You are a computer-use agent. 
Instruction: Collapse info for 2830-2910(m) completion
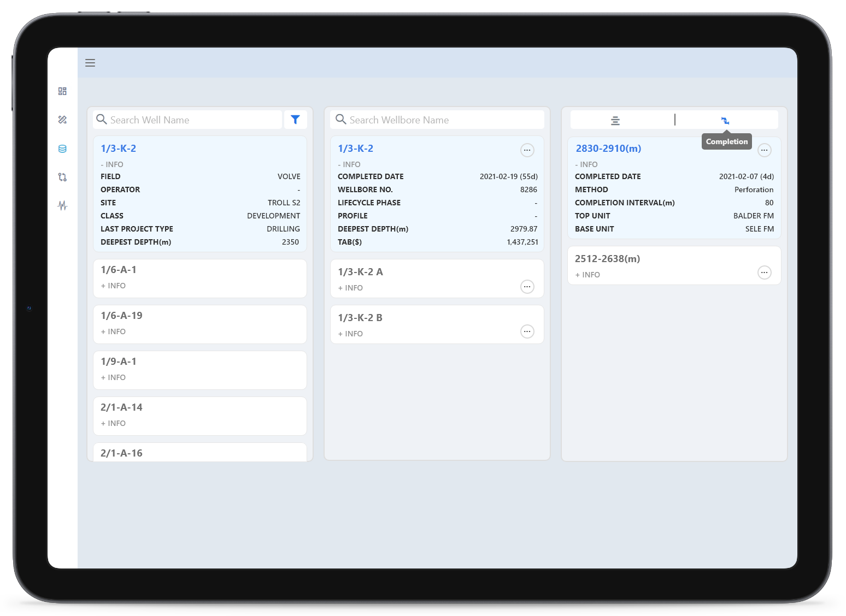coord(586,164)
